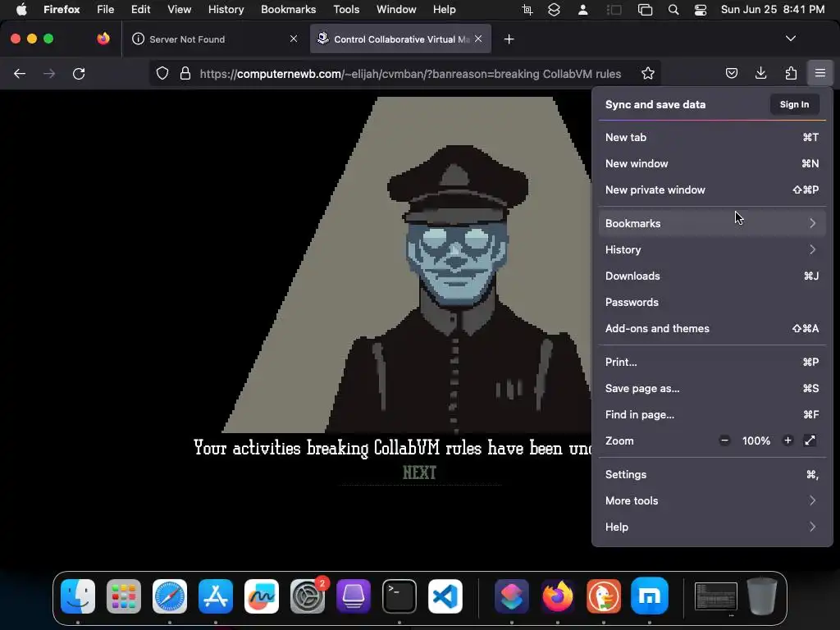
Task: Click the NEXT link on page
Action: pyautogui.click(x=419, y=472)
